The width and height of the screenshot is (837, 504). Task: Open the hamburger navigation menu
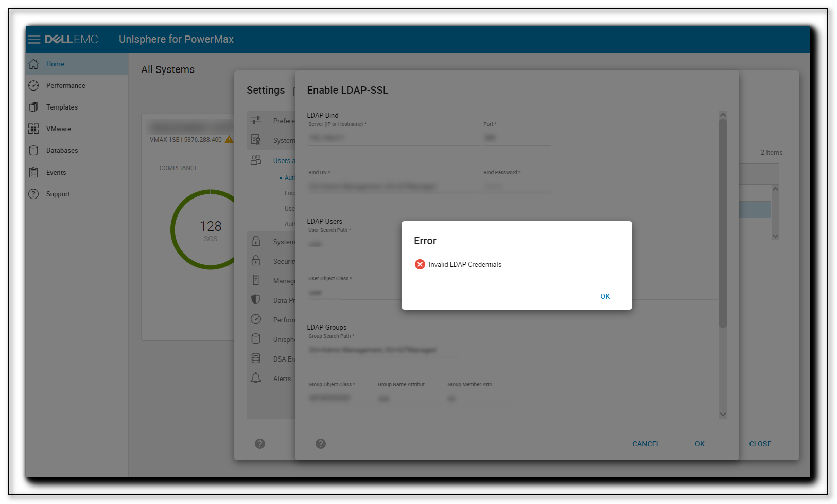[34, 40]
